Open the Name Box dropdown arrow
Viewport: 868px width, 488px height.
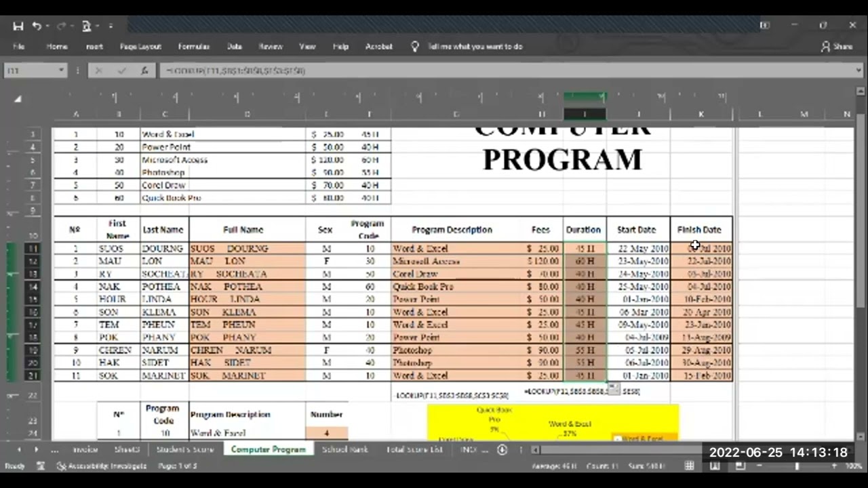(61, 70)
